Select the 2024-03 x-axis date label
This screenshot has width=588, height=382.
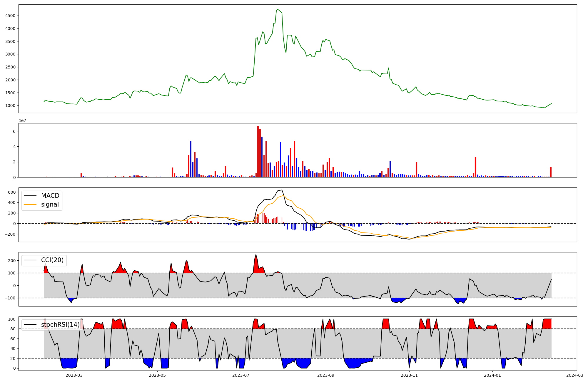point(575,375)
